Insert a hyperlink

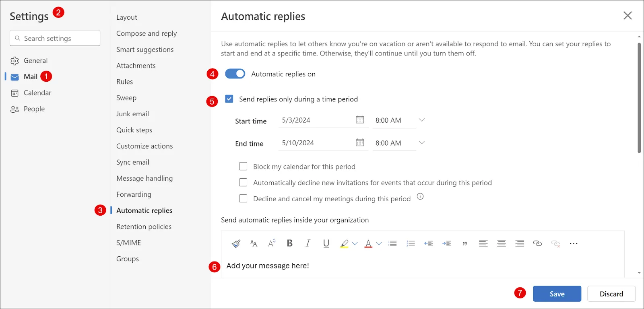pyautogui.click(x=537, y=243)
